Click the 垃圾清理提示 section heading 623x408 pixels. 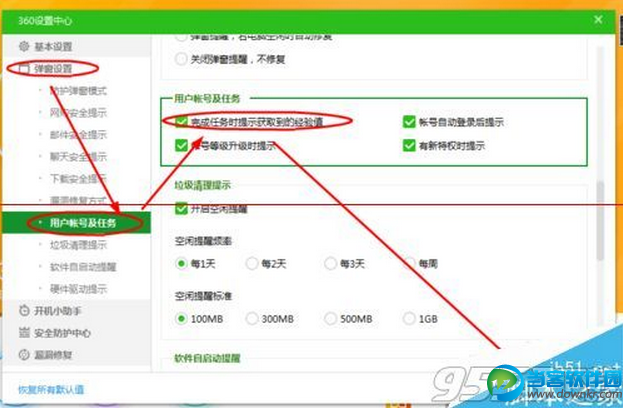point(203,185)
